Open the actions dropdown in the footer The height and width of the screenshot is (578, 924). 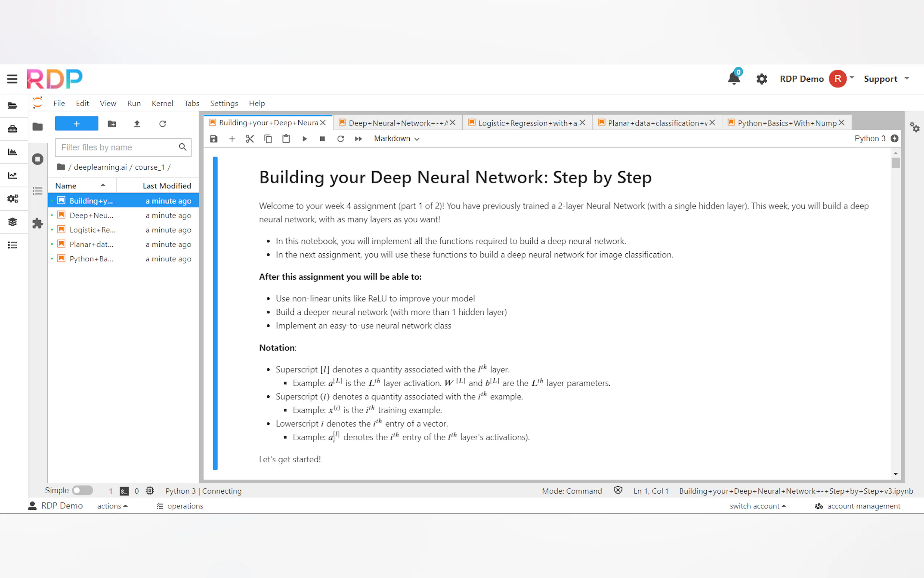(x=112, y=506)
